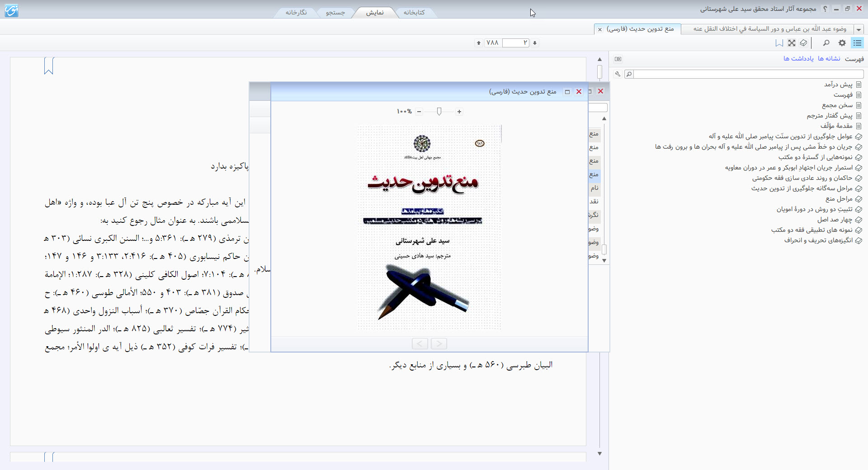
Task: Click the total pages value ۷۸۸
Action: 492,43
